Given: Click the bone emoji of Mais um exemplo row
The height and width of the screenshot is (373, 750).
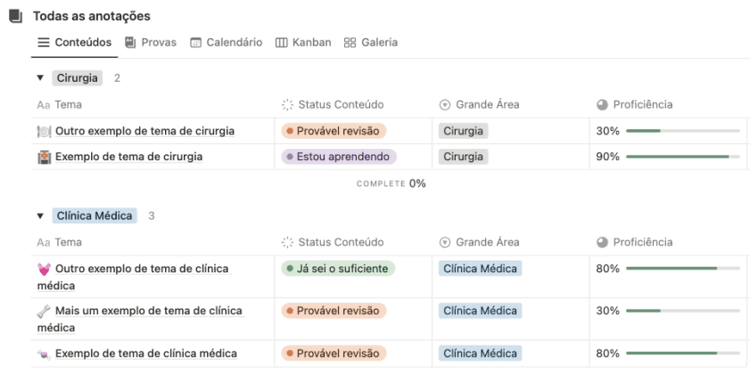Looking at the screenshot, I should pos(44,312).
